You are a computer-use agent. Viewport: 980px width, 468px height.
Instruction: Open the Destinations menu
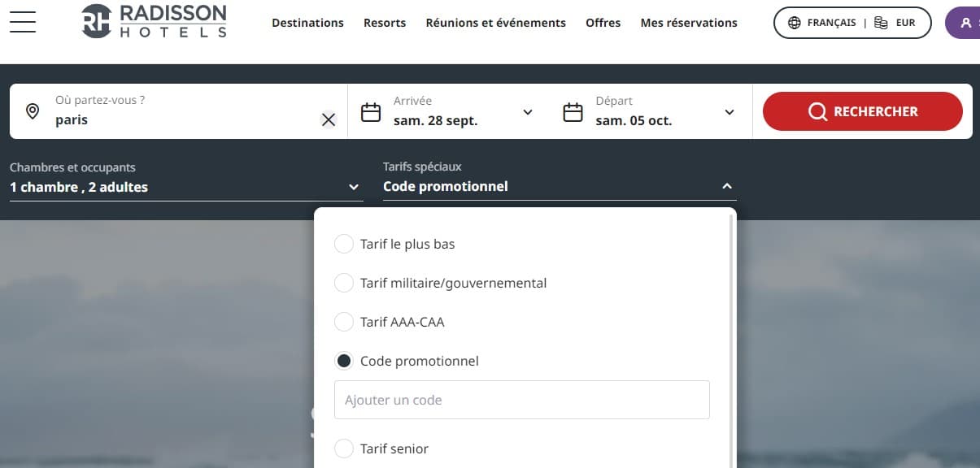tap(307, 23)
